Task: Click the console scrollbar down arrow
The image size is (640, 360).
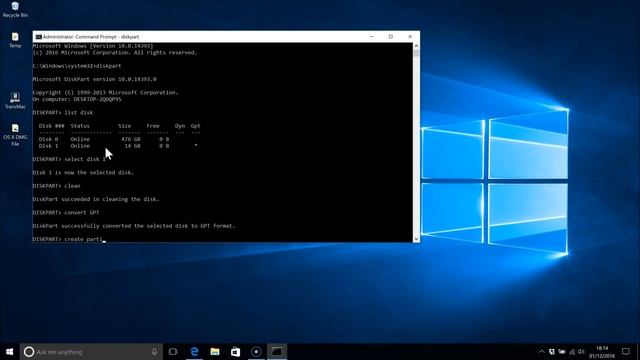Action: (x=416, y=239)
